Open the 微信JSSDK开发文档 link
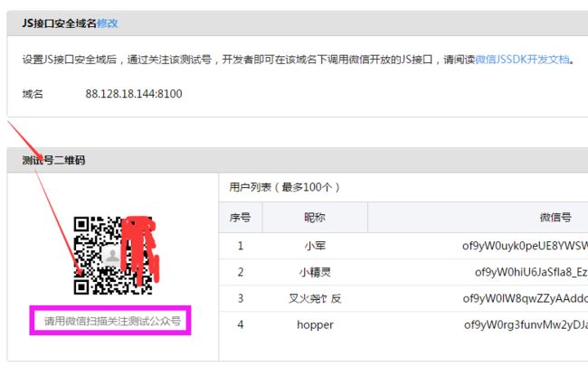 (522, 59)
